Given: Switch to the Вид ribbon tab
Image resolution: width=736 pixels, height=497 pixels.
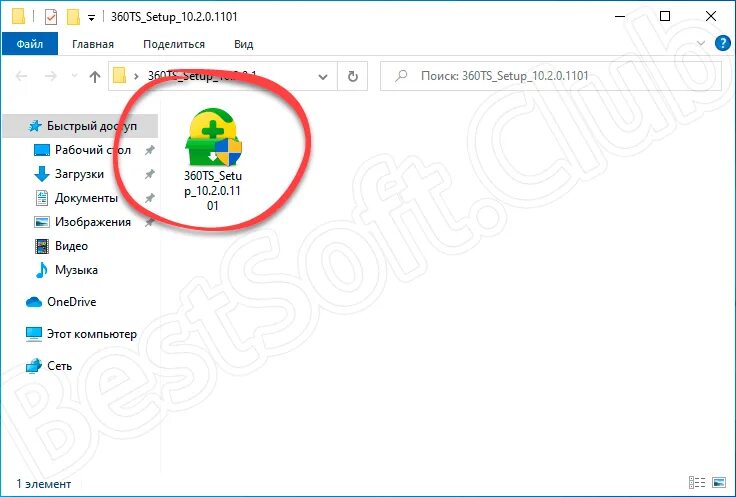Looking at the screenshot, I should point(244,44).
